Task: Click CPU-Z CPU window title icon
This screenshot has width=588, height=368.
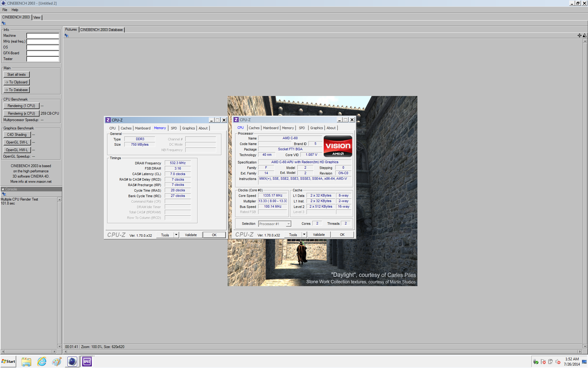Action: 236,120
